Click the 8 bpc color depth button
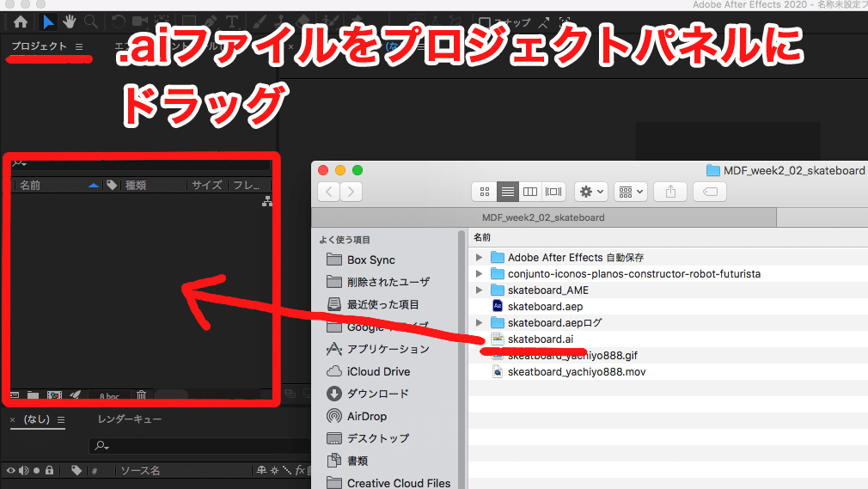Viewport: 868px width, 489px height. (109, 396)
